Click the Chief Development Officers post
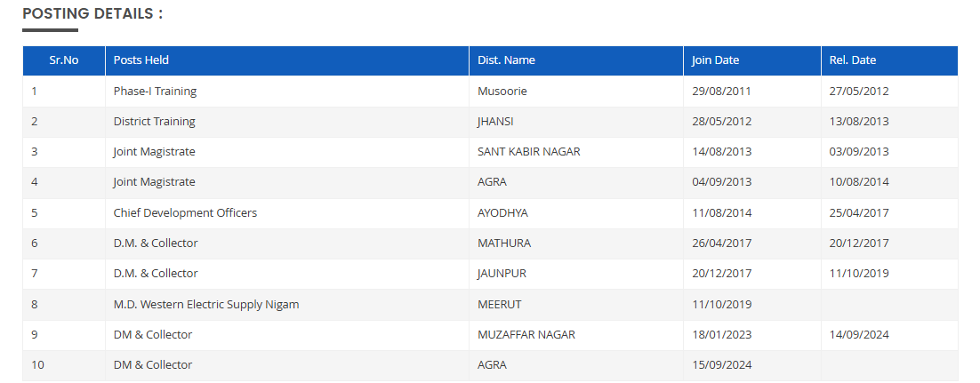This screenshot has height=383, width=980. tap(185, 213)
